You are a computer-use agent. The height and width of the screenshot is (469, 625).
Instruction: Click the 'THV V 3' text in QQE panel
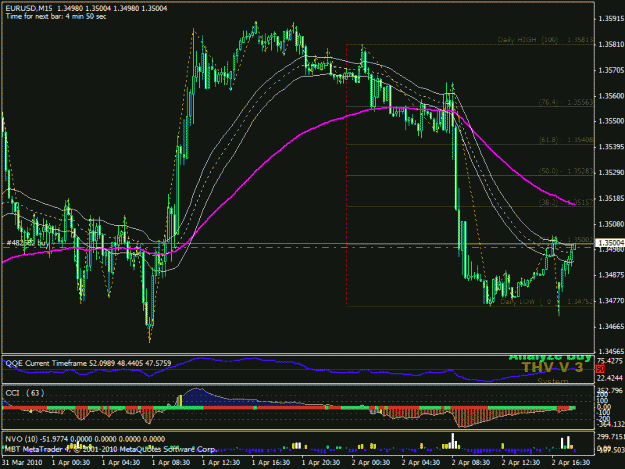(552, 367)
